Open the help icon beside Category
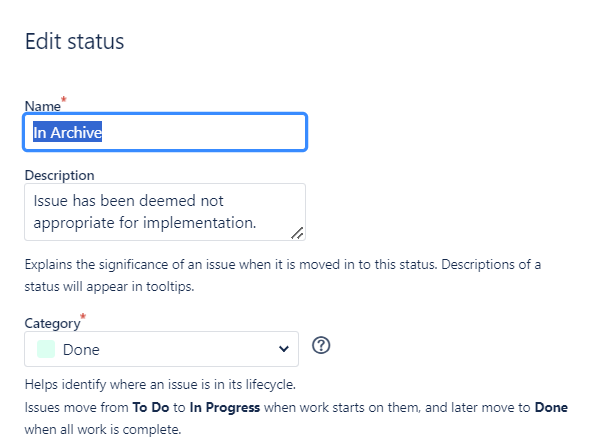The height and width of the screenshot is (444, 605). pyautogui.click(x=321, y=345)
